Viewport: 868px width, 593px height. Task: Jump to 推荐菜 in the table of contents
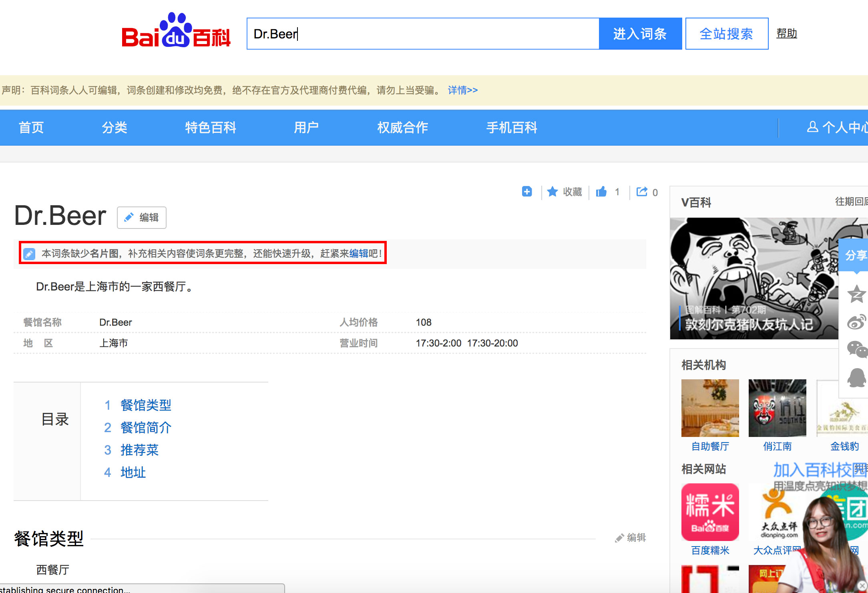coord(139,450)
